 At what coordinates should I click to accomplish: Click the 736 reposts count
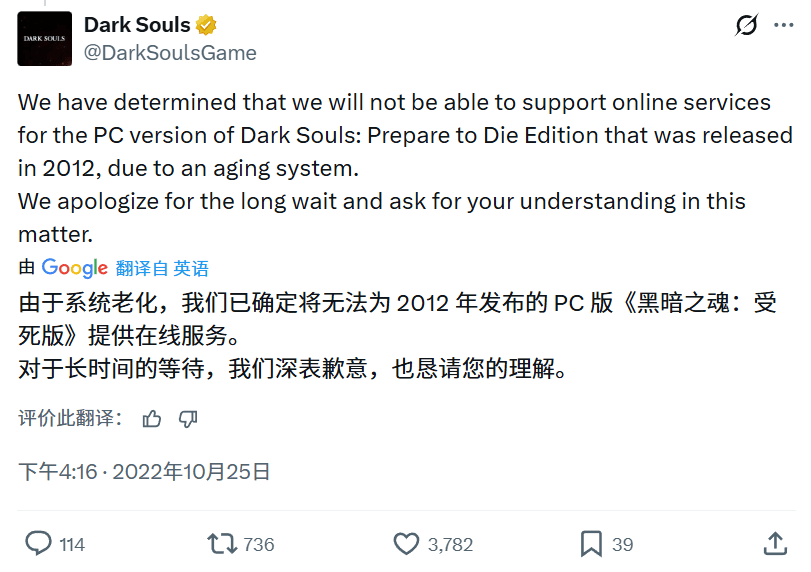coord(259,545)
